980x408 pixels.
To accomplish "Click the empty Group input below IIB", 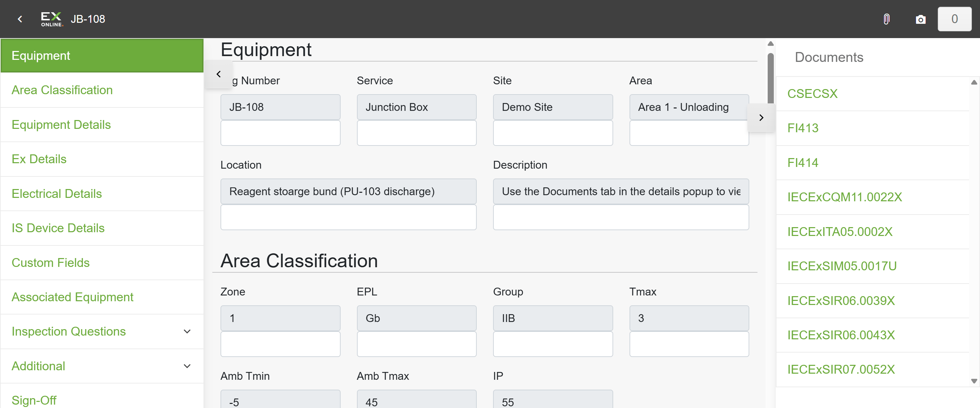I will click(553, 344).
